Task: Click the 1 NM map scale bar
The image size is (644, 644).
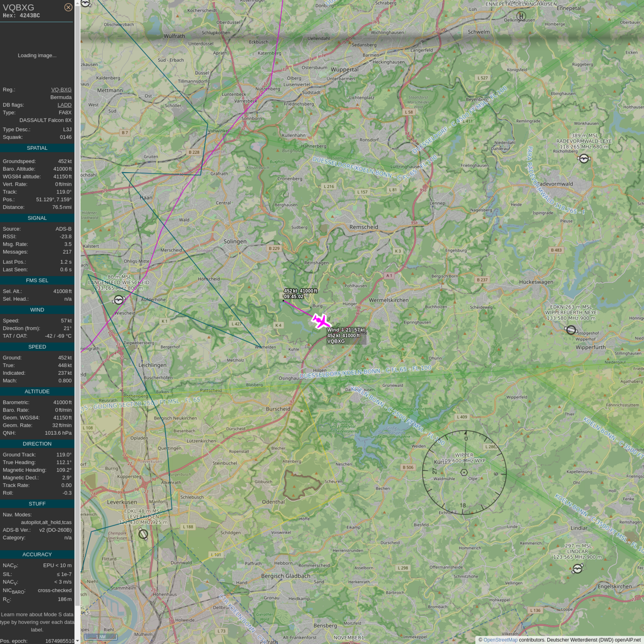Action: (x=101, y=636)
